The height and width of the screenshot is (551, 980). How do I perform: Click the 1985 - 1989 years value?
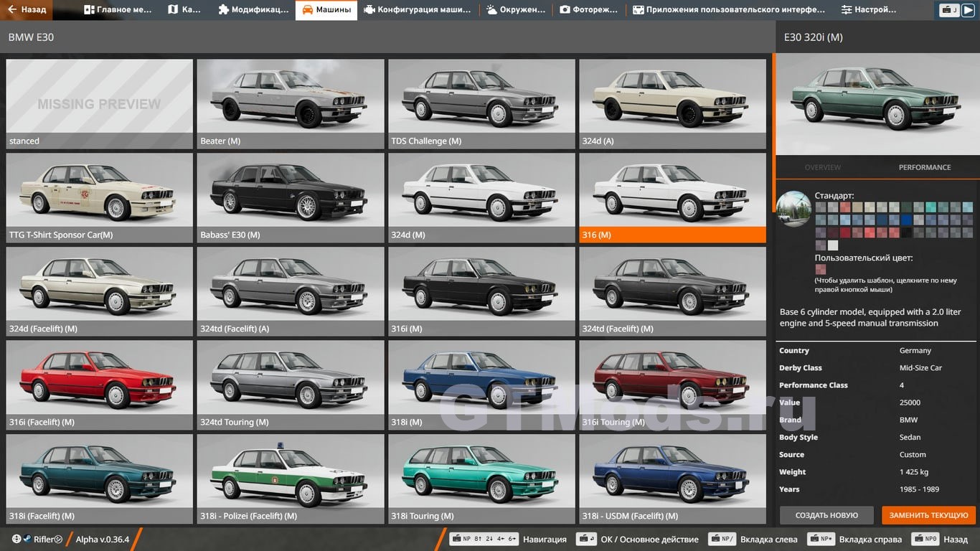click(919, 489)
